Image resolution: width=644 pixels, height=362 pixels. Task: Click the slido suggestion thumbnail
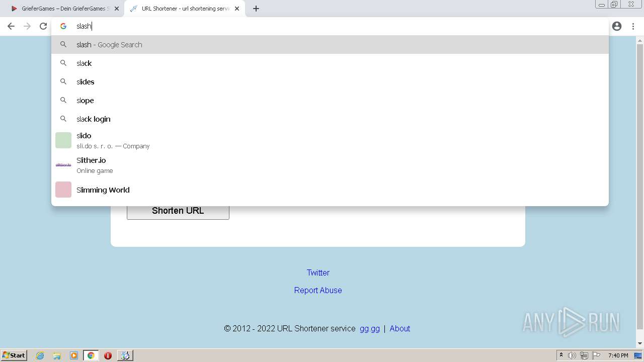tap(63, 140)
